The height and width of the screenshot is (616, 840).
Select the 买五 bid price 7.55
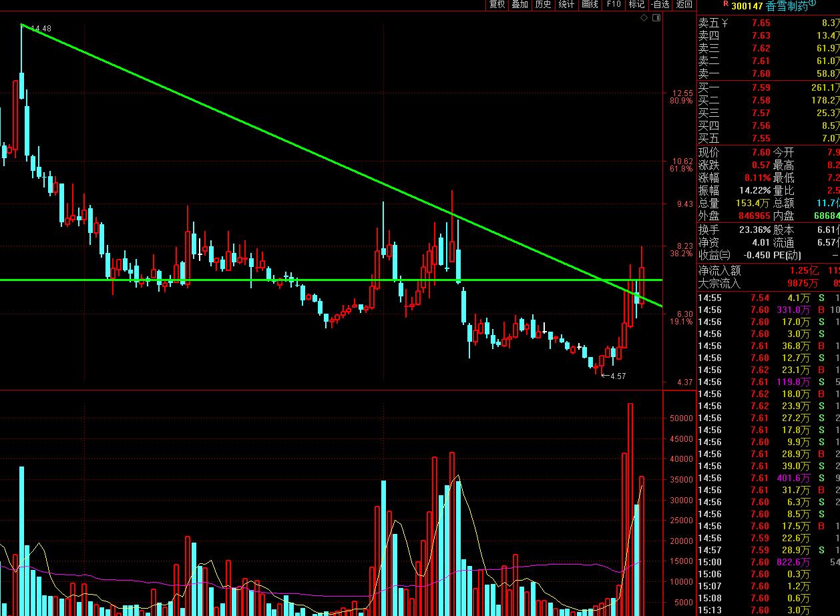(761, 138)
